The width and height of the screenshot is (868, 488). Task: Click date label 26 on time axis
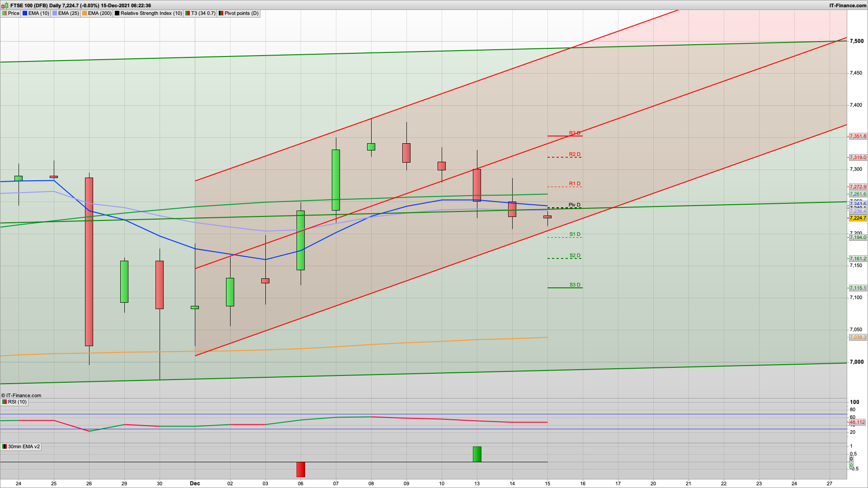(x=89, y=483)
